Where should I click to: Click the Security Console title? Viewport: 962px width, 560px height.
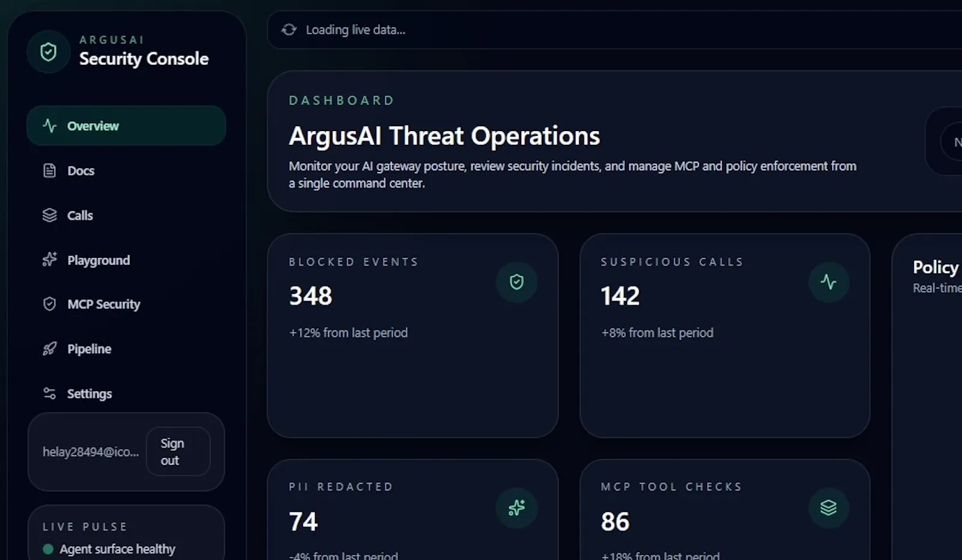[144, 59]
